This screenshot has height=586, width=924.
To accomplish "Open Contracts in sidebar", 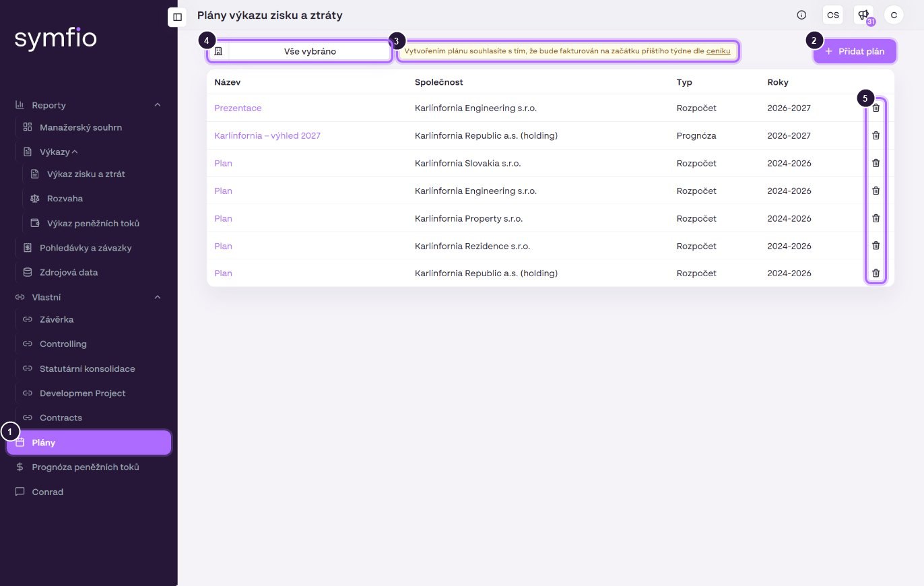I will (x=61, y=418).
